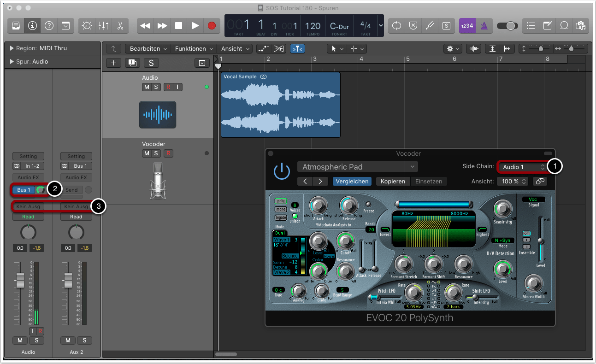Click the Vergleichen button
This screenshot has height=364, width=596.
click(352, 181)
